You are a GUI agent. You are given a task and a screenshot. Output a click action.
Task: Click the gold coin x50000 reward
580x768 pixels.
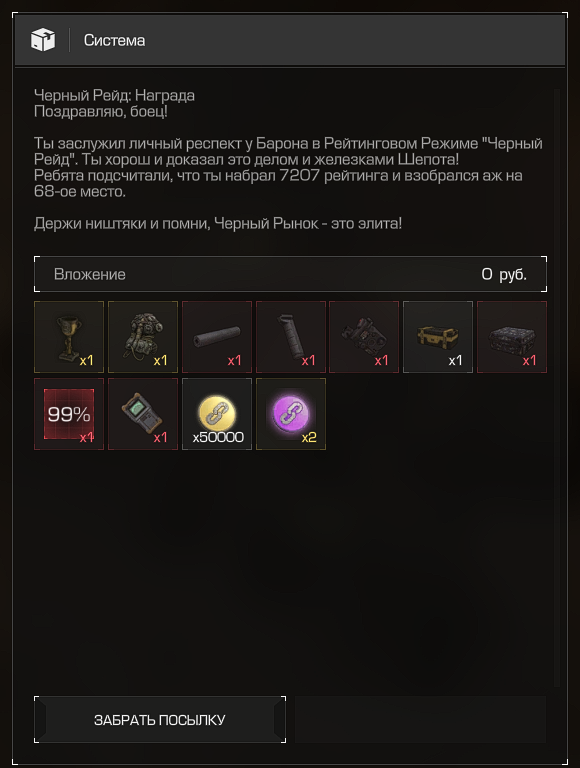point(217,414)
